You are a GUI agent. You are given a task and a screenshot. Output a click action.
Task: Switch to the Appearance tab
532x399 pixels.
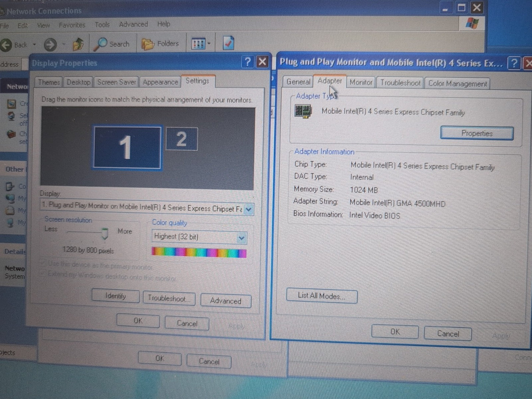click(x=160, y=82)
